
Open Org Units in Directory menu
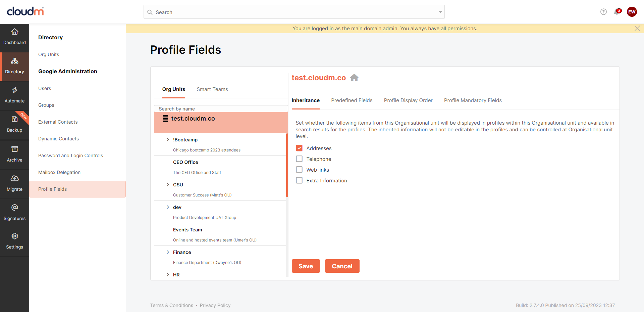click(49, 54)
